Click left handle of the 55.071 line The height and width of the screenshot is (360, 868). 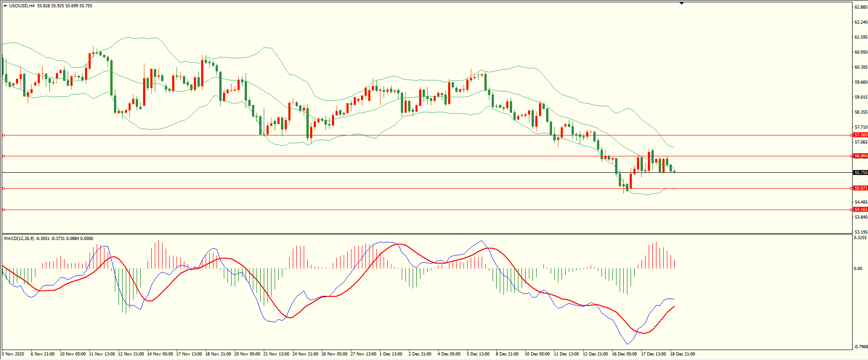point(4,188)
